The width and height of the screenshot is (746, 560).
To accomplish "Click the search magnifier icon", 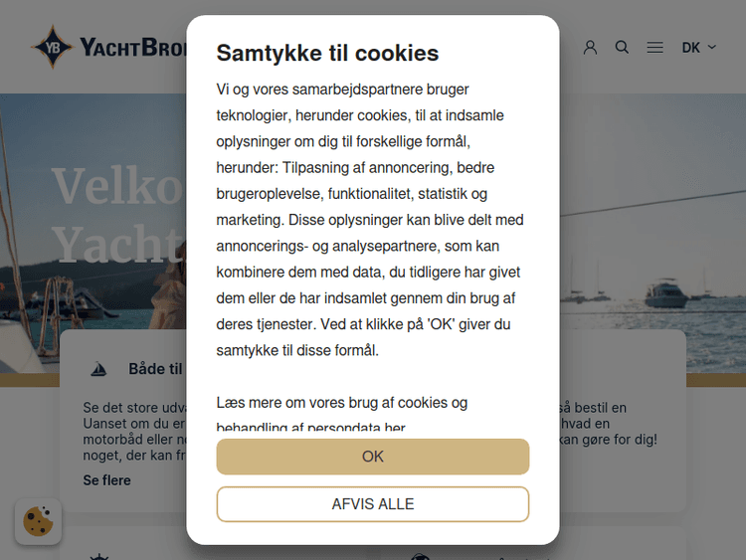I will 622,47.
